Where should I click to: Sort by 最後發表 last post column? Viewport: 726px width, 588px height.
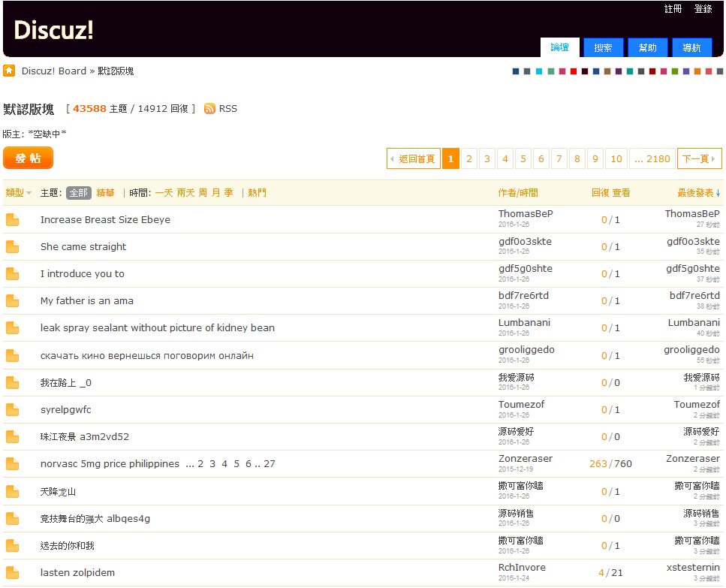(699, 192)
